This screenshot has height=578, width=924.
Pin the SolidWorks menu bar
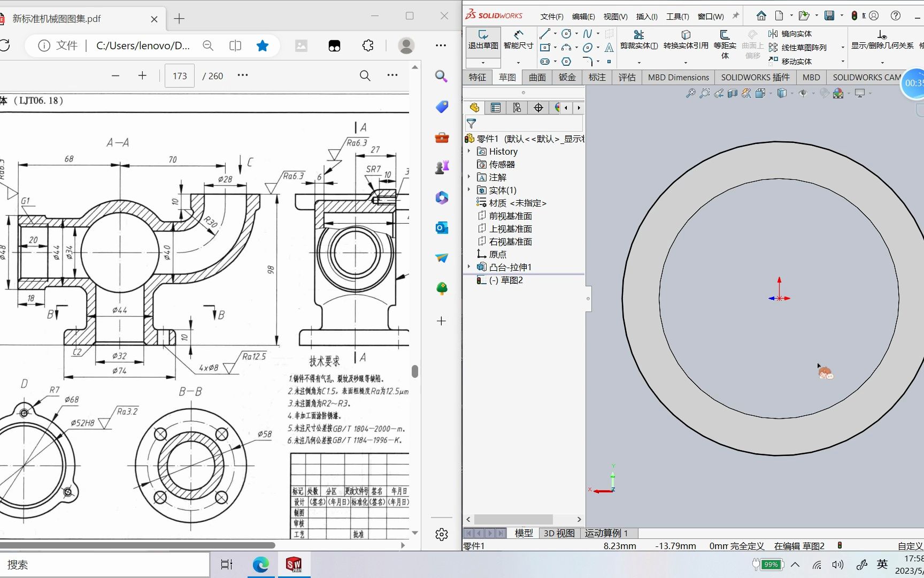[x=736, y=16]
